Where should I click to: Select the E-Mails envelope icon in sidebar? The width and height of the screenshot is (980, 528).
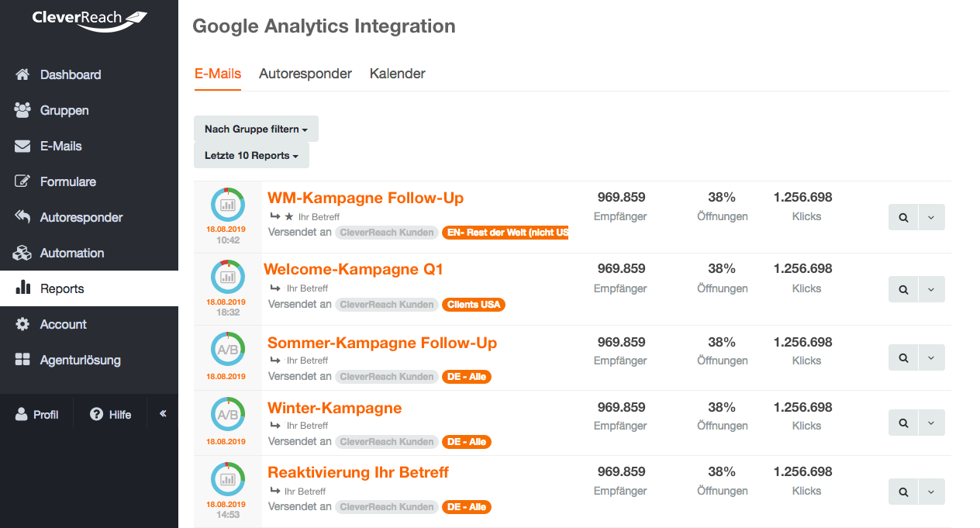(x=22, y=146)
